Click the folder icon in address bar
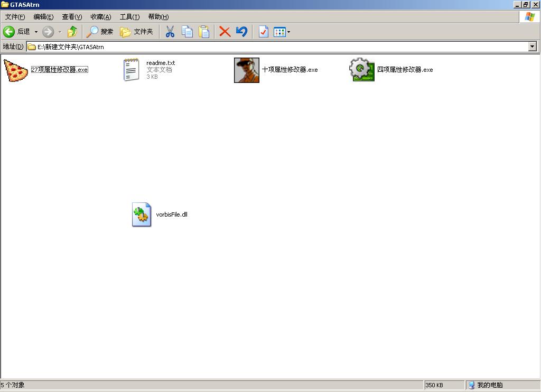541x392 pixels. [32, 46]
